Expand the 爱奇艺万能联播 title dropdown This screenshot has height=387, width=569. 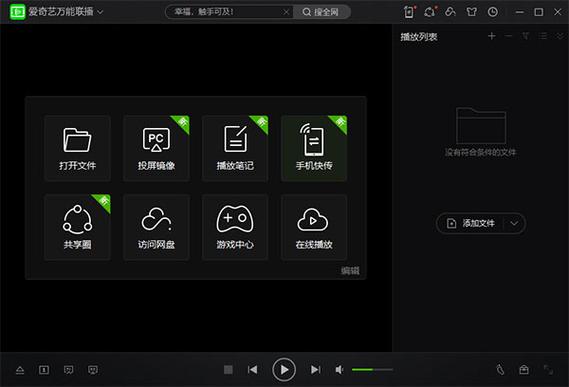pyautogui.click(x=100, y=12)
